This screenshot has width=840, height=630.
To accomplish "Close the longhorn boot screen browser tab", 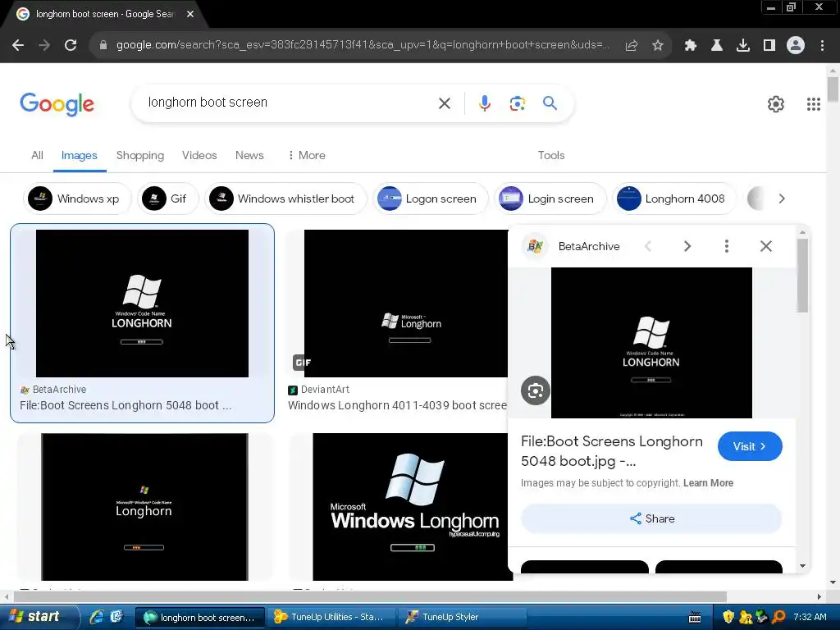I will coord(190,14).
